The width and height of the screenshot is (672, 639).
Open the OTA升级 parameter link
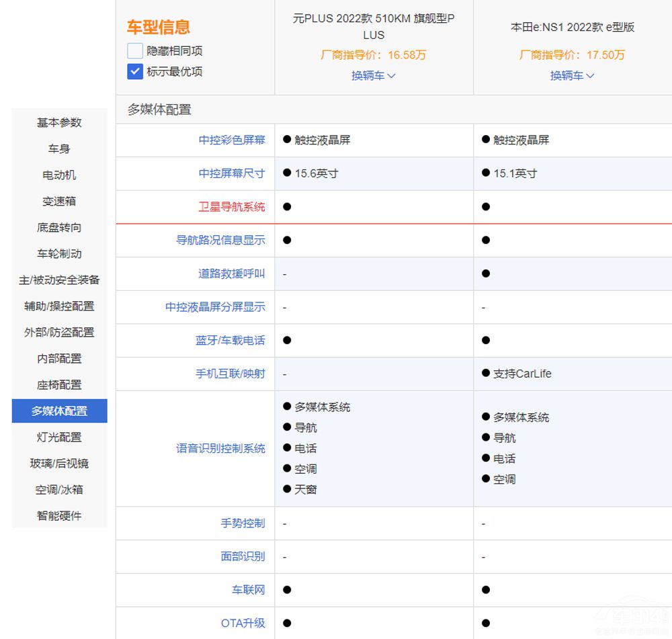[x=243, y=623]
